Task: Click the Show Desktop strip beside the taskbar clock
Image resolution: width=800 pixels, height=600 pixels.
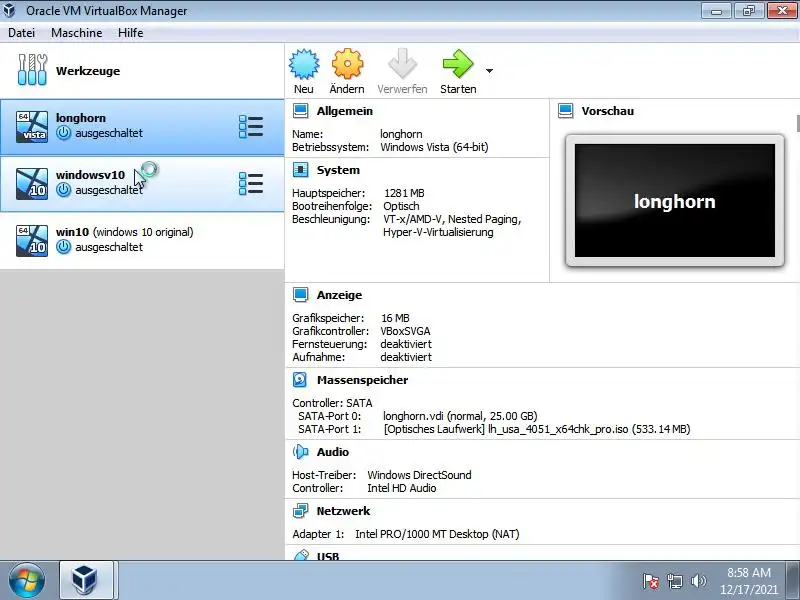Action: (x=793, y=580)
